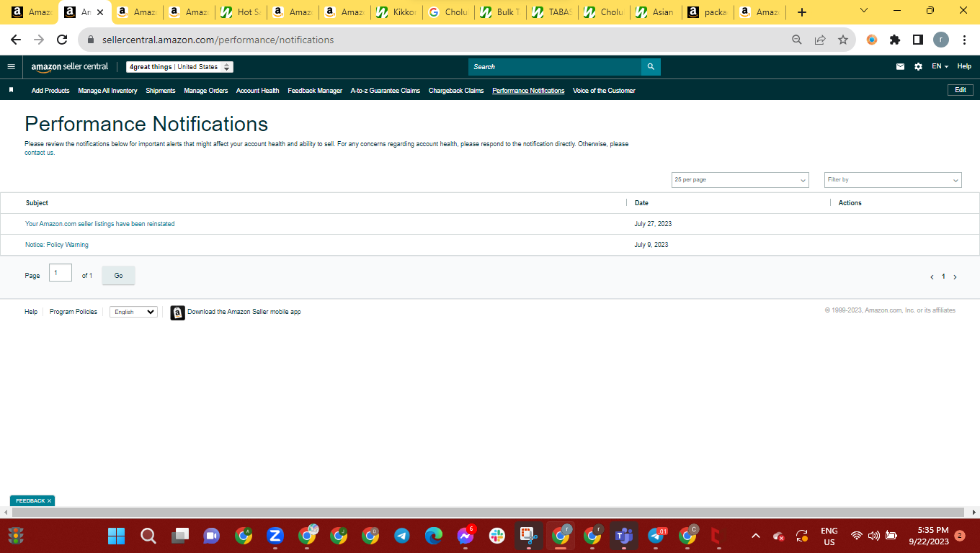980x553 pixels.
Task: Click the Seller Central search field
Action: pyautogui.click(x=555, y=67)
